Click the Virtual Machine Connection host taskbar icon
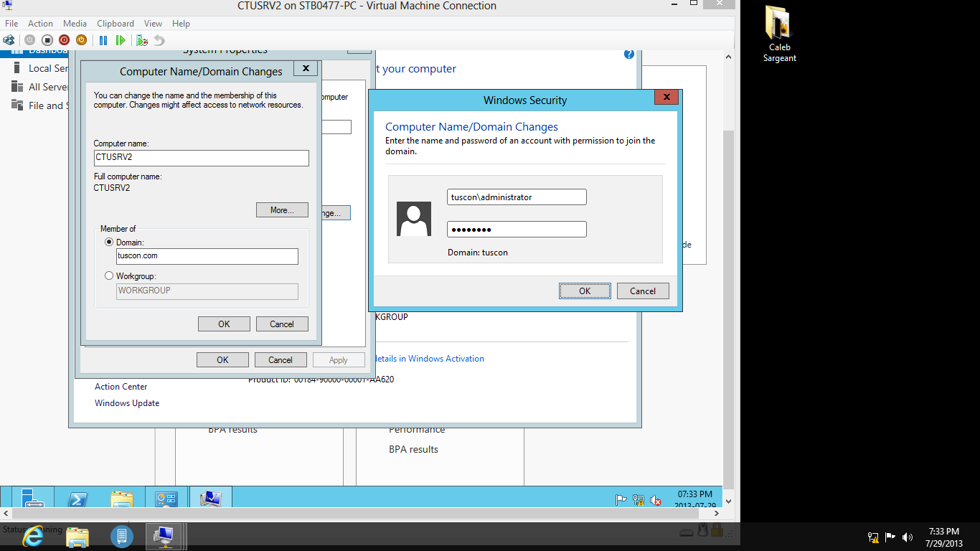The width and height of the screenshot is (980, 551). [x=165, y=536]
